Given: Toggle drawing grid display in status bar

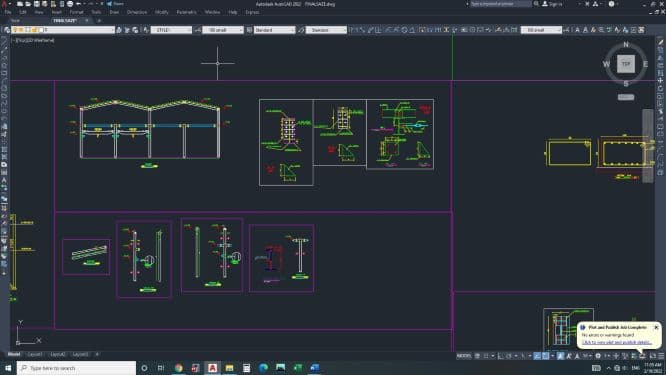Looking at the screenshot, I should 477,356.
